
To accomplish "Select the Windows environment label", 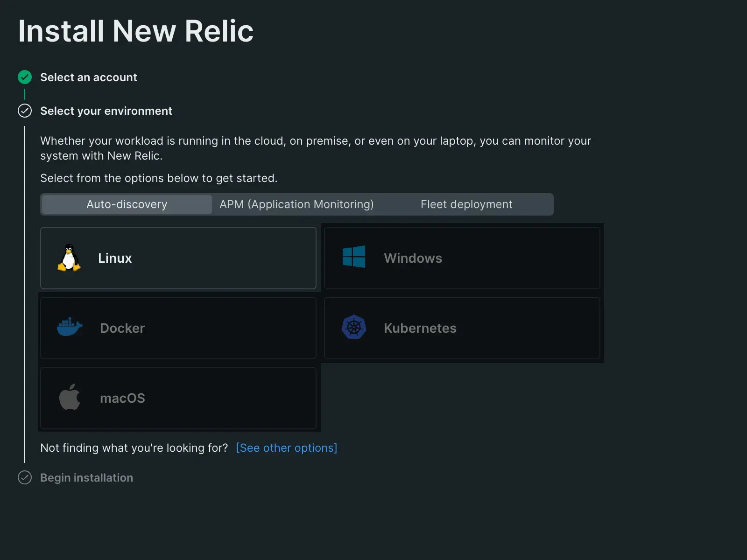I will pyautogui.click(x=413, y=258).
